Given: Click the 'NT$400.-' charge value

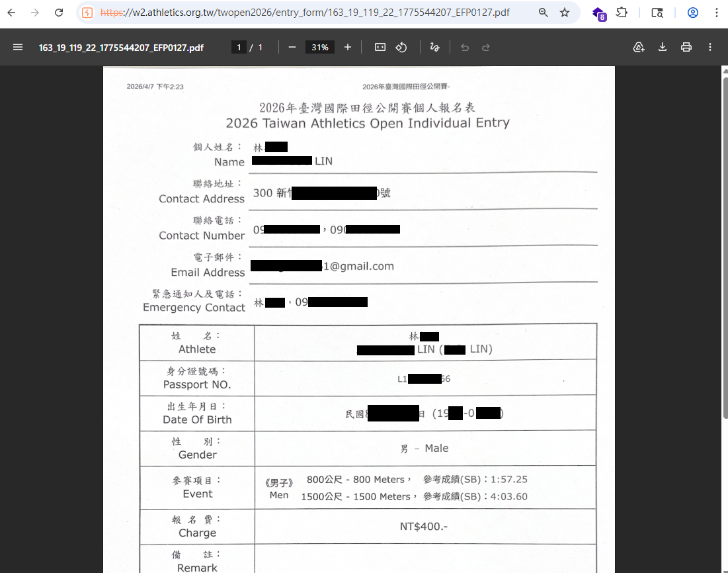Looking at the screenshot, I should click(424, 527).
